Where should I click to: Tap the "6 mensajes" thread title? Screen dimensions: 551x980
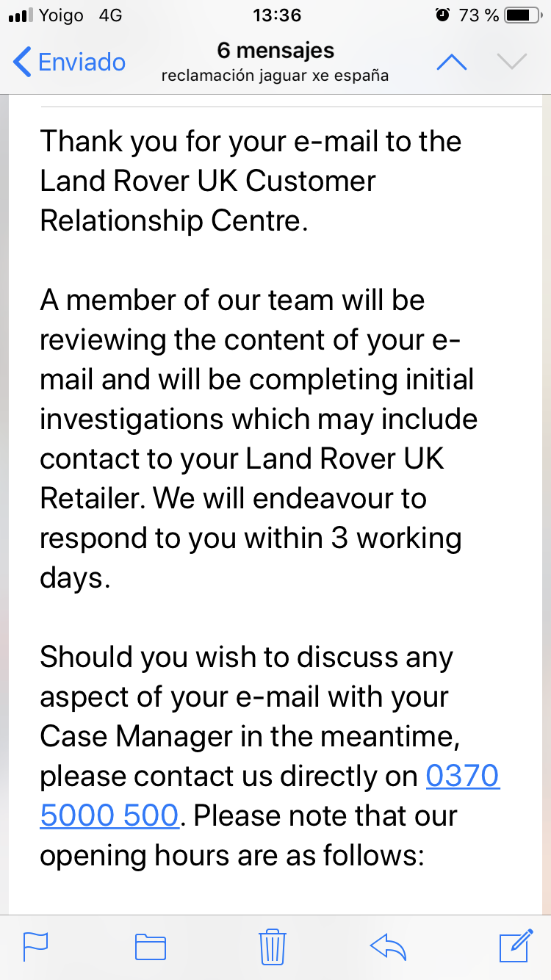[x=275, y=51]
